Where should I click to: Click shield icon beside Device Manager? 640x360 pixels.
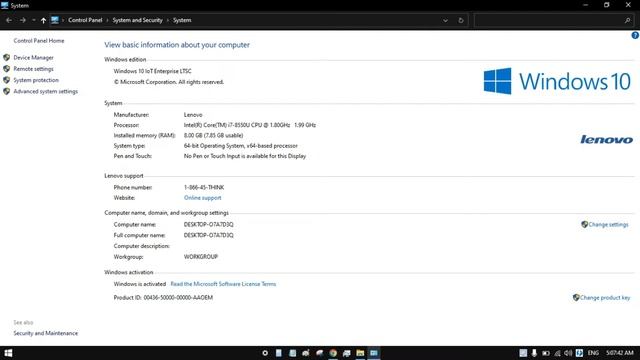click(x=7, y=58)
